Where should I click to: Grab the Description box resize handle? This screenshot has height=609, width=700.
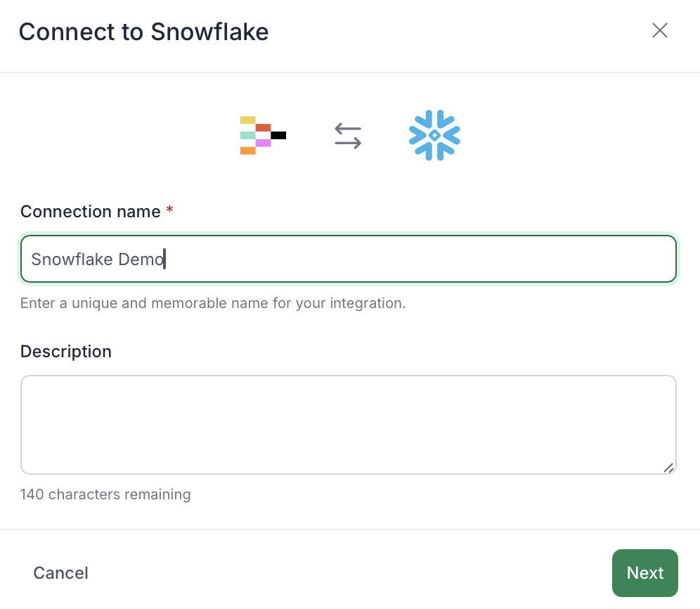[x=668, y=468]
